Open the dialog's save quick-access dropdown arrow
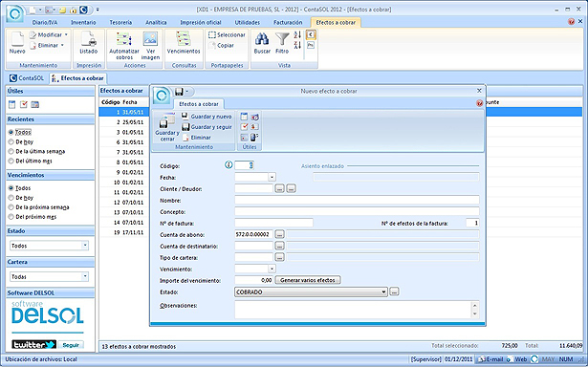Screen dimensions: 588x367 187,92
